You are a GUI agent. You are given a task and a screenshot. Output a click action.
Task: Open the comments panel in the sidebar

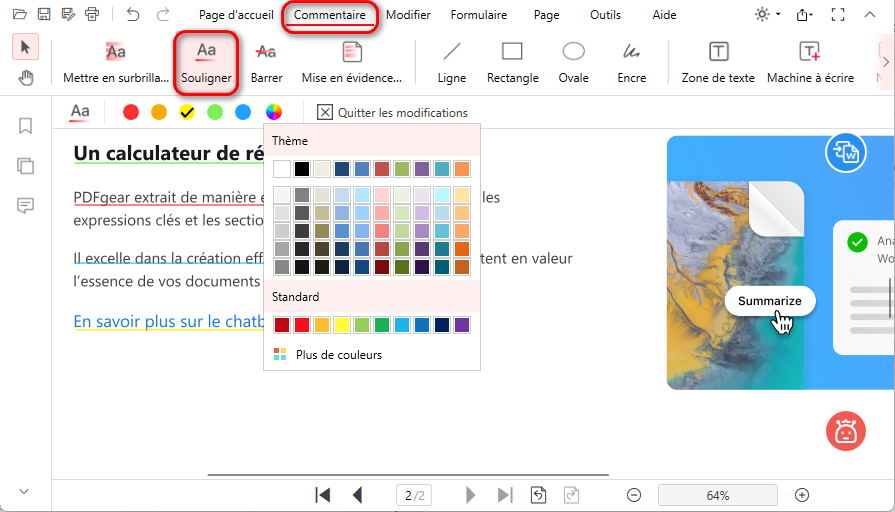pos(25,205)
